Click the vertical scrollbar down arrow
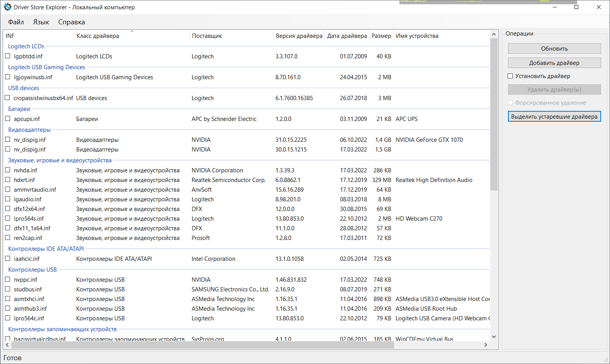Screen dimensions: 610x364 (x=494, y=337)
